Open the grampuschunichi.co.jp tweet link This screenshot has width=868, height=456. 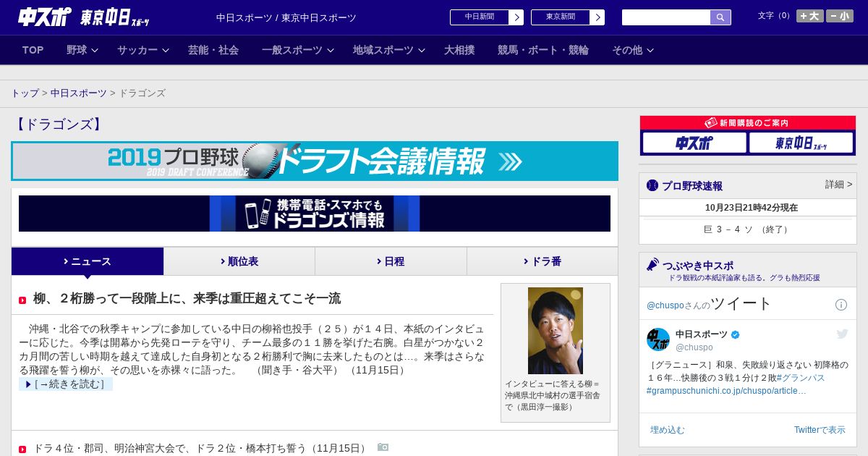[x=726, y=391]
